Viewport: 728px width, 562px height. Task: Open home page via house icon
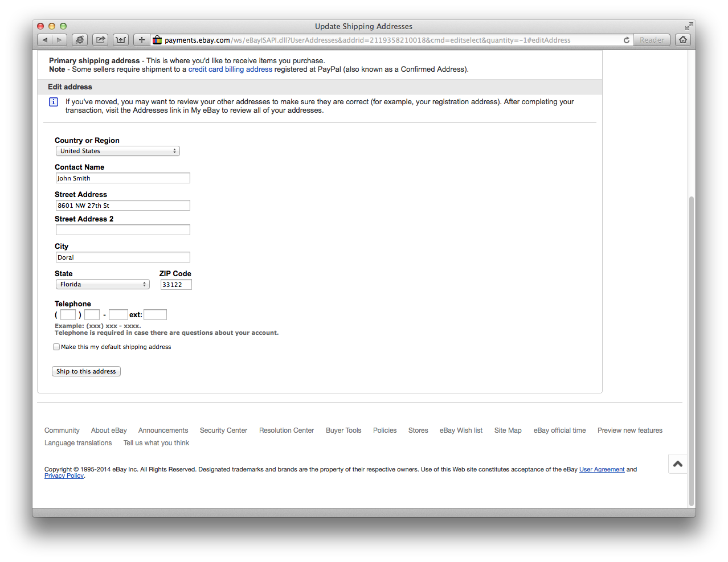point(683,40)
